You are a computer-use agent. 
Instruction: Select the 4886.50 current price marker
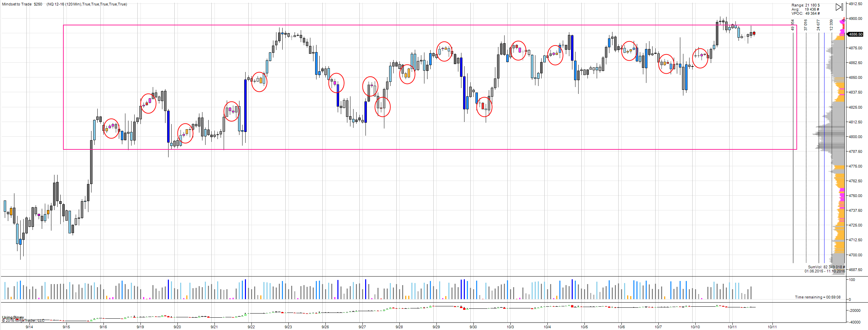tap(855, 34)
